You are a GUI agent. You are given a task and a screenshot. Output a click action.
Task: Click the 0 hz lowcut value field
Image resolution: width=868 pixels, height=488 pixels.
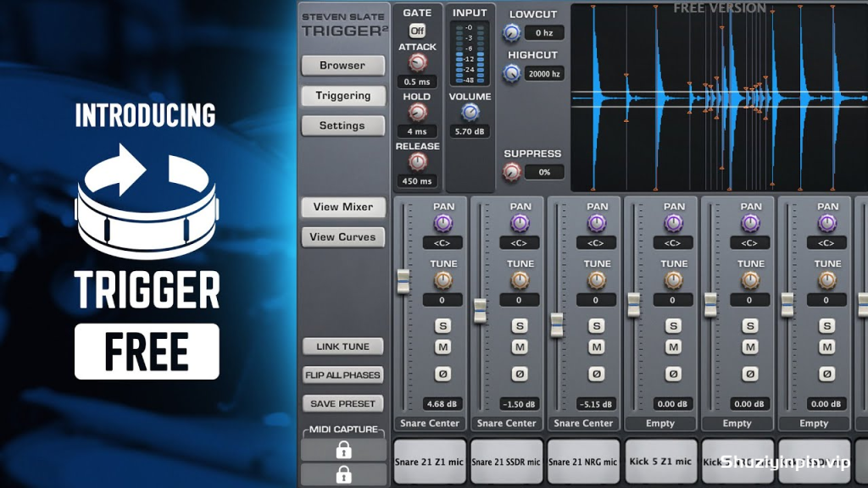pos(544,33)
